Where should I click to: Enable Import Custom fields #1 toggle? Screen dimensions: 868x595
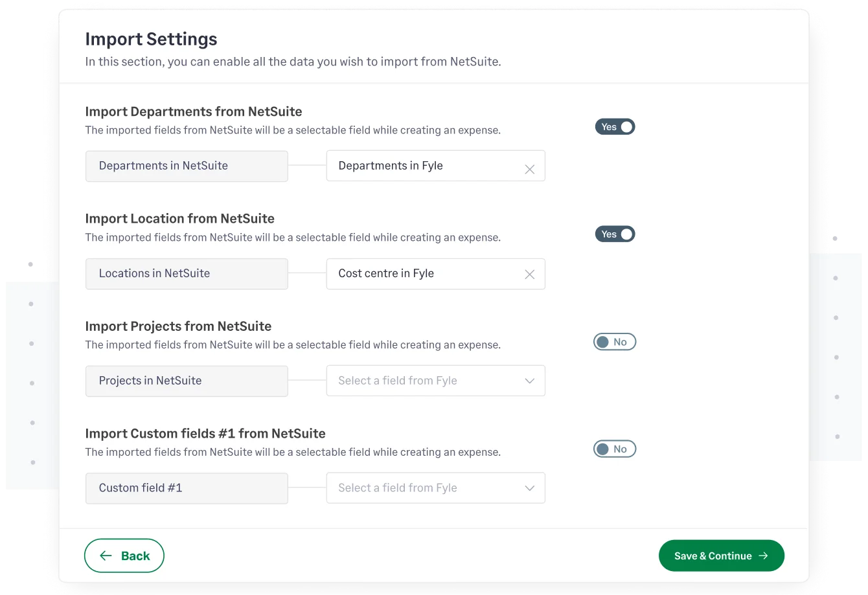615,449
